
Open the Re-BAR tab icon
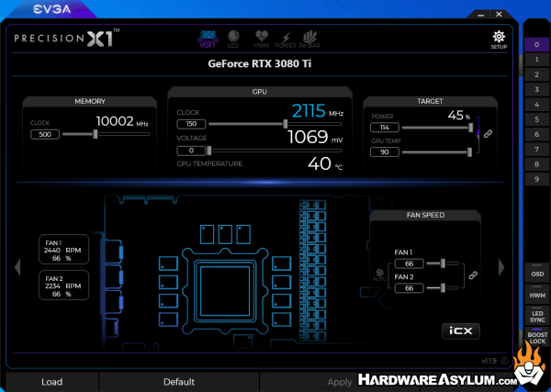pyautogui.click(x=309, y=39)
